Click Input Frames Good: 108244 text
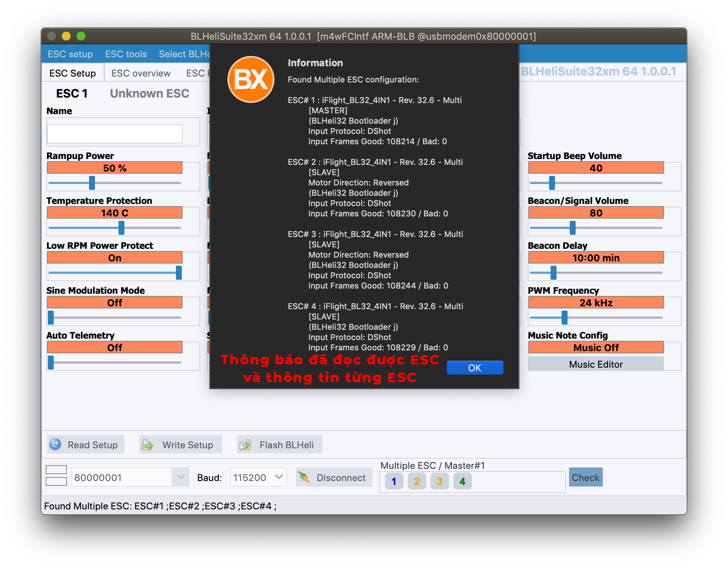Image resolution: width=728 pixels, height=569 pixels. click(378, 286)
